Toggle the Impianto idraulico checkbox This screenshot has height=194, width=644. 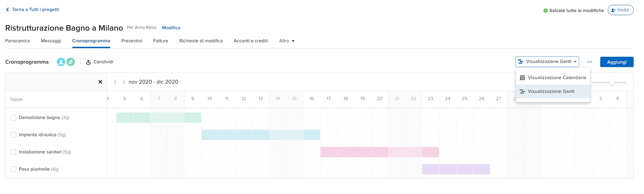[x=13, y=135]
